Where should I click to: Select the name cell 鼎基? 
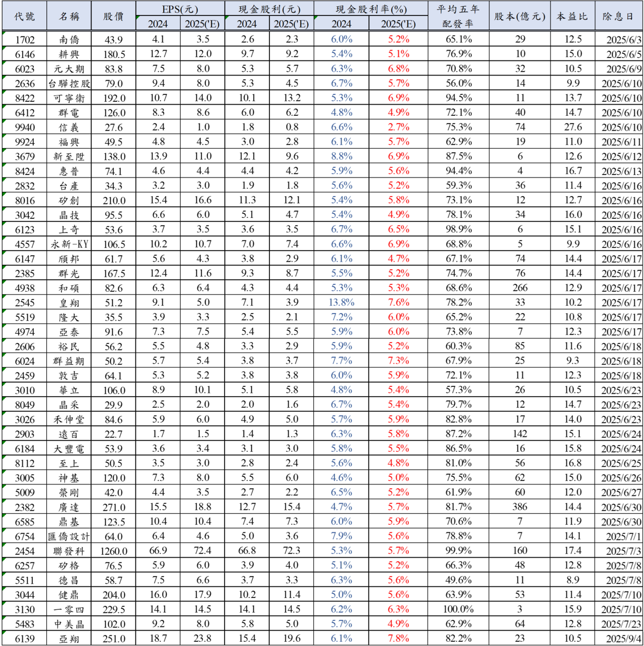pyautogui.click(x=69, y=522)
